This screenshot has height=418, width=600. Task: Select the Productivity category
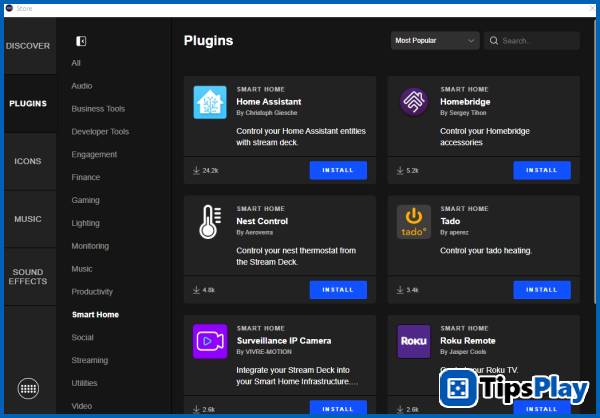pyautogui.click(x=92, y=292)
